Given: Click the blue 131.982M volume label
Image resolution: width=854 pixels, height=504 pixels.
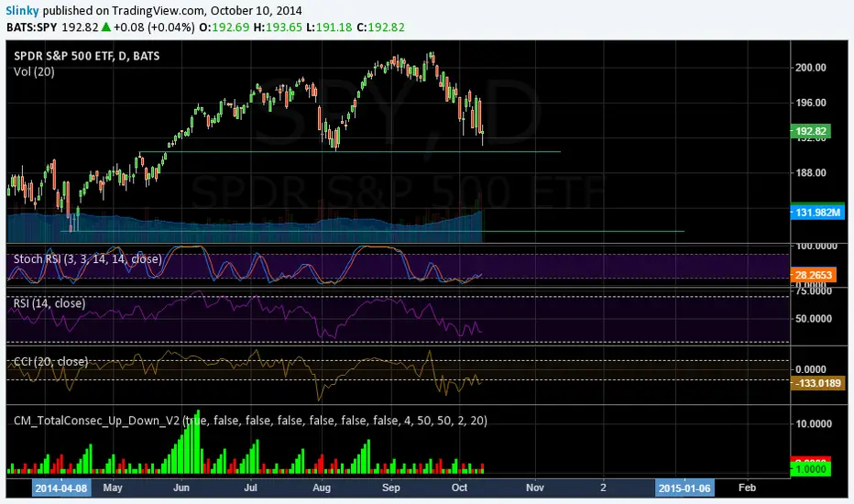Looking at the screenshot, I should (817, 212).
